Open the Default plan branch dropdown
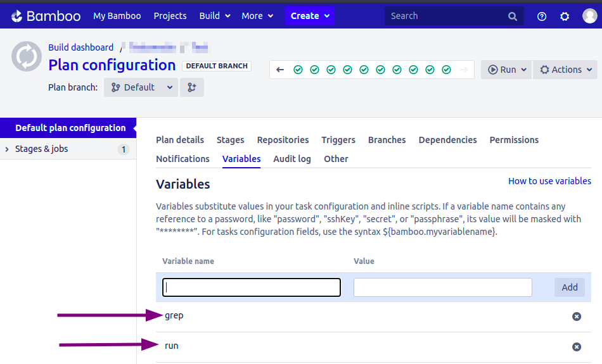 (x=141, y=87)
